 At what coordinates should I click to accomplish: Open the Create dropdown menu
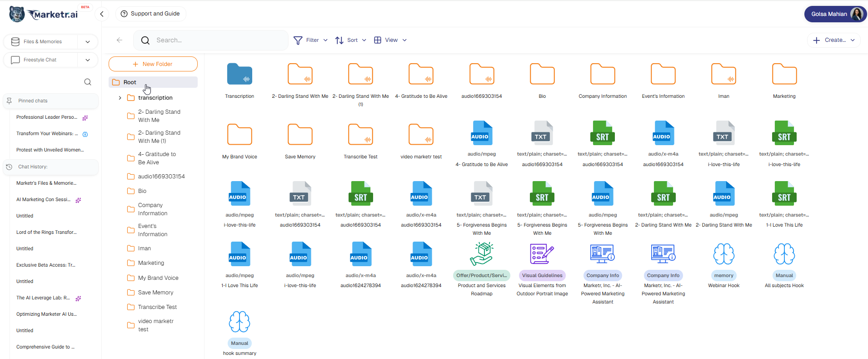click(834, 40)
